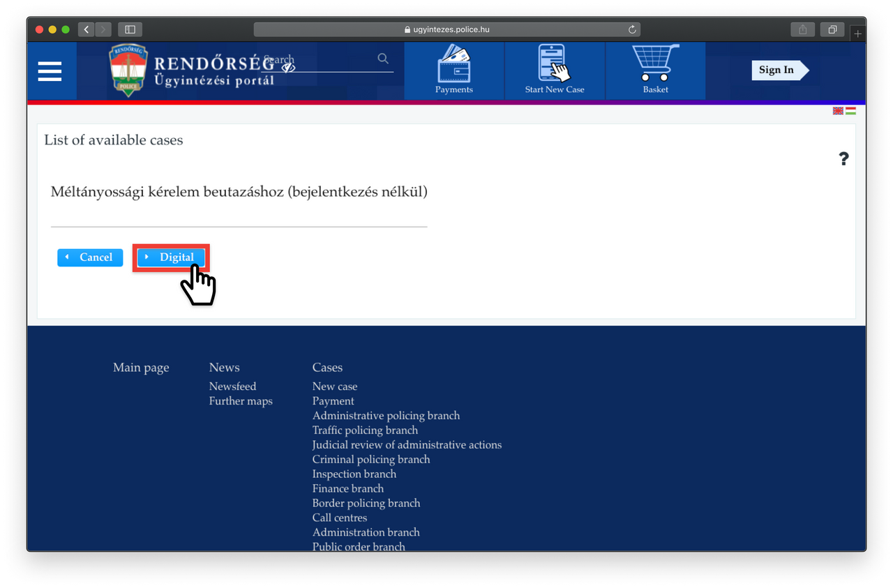893x588 pixels.
Task: Switch language to Hungarian flag
Action: [x=850, y=111]
